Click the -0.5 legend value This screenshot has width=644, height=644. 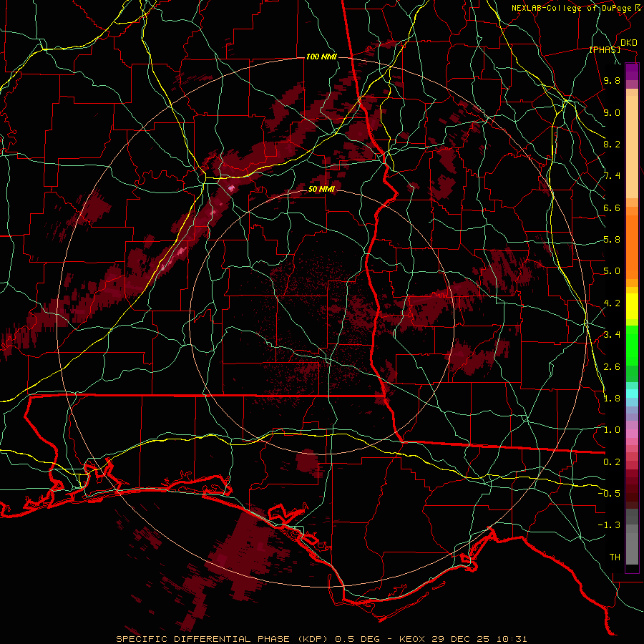609,493
